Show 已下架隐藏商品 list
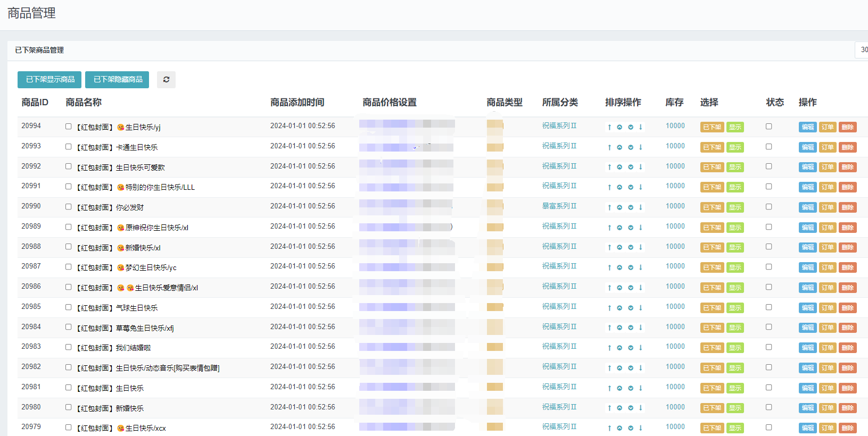Screen dimensions: 868x436 coord(117,79)
